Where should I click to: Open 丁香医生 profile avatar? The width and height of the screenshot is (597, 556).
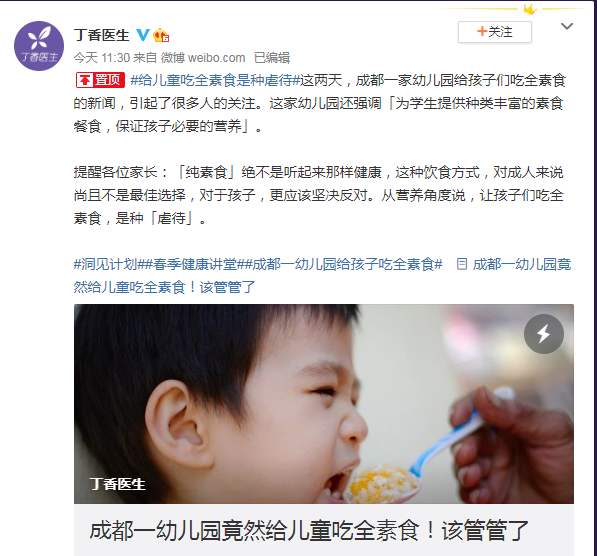point(39,46)
